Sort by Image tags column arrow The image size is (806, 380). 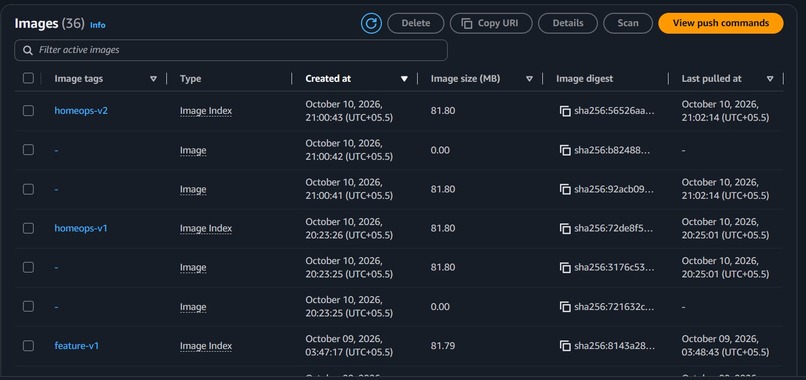153,79
